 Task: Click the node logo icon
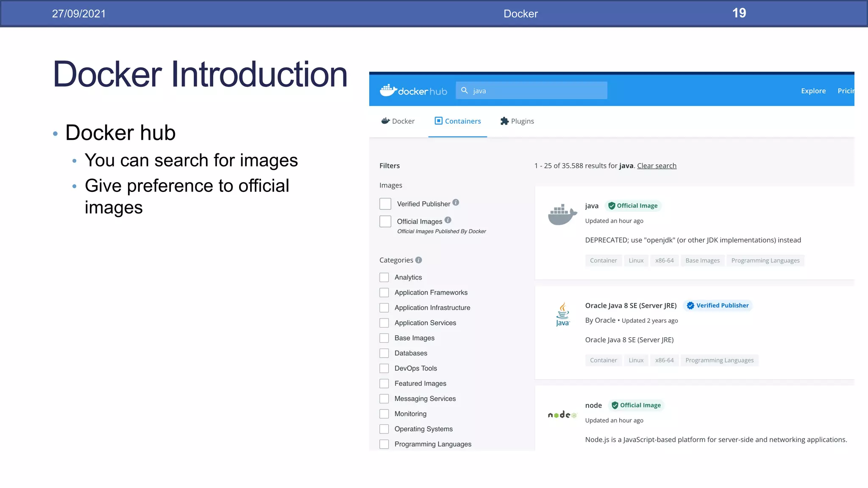pyautogui.click(x=562, y=415)
